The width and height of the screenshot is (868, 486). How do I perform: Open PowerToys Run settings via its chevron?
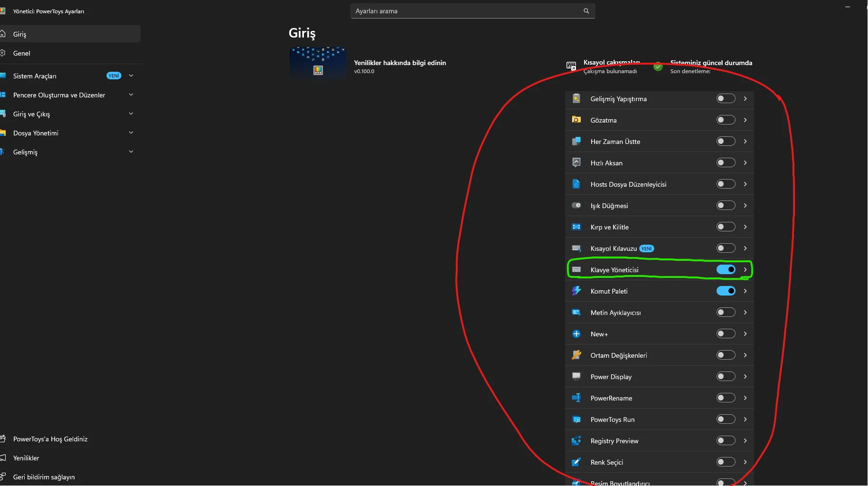[745, 419]
